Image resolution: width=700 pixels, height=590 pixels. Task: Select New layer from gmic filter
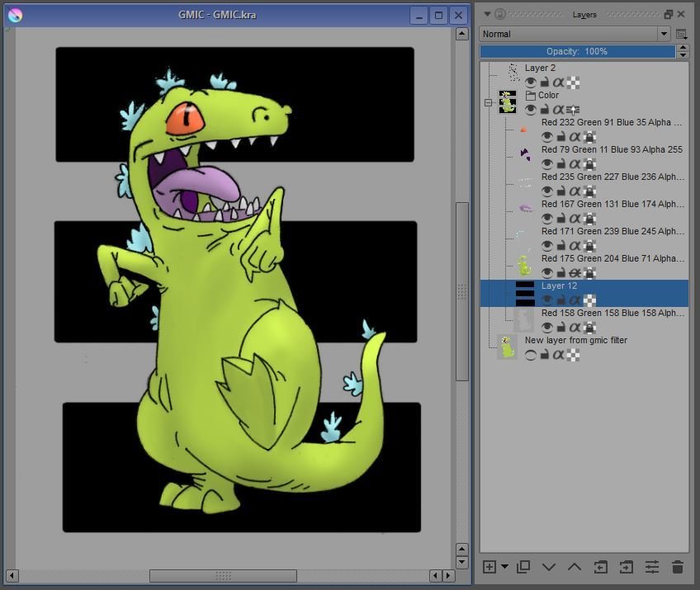576,340
